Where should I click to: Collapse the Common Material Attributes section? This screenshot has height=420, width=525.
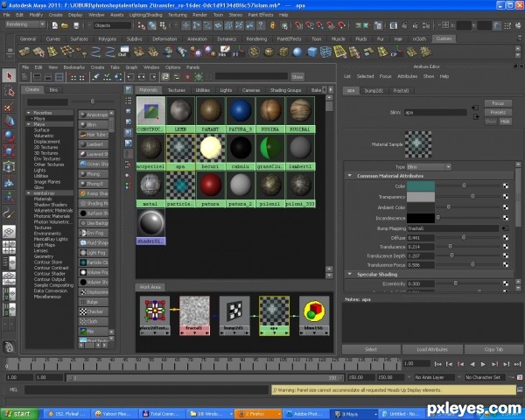pos(349,176)
